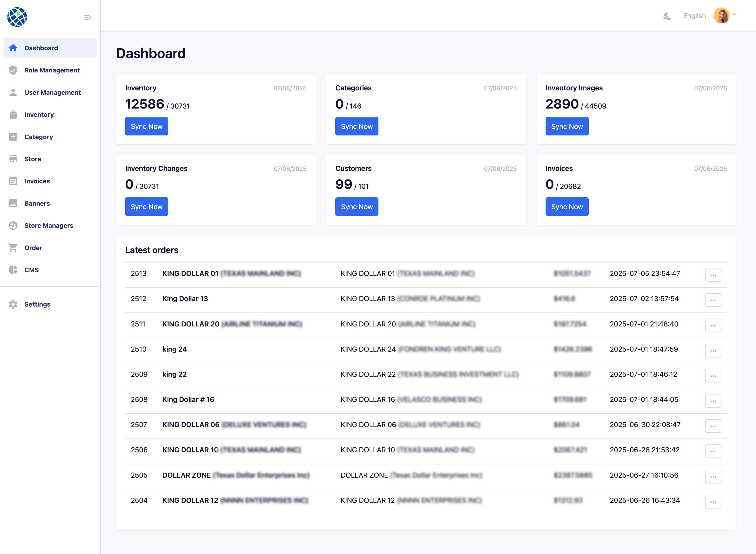756x554 pixels.
Task: Open actions menu for order 2513
Action: (713, 275)
